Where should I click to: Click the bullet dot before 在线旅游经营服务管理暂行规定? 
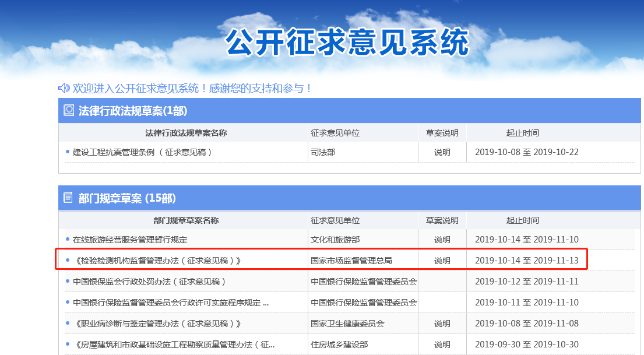coord(68,239)
